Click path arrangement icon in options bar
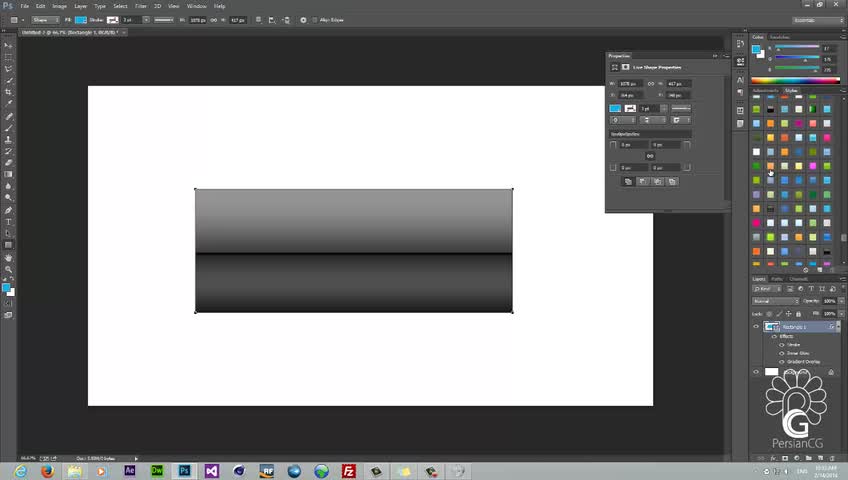848x480 pixels. point(286,20)
